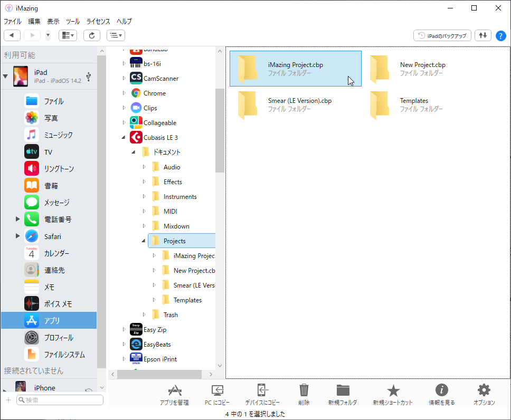Select the TV sidebar item
This screenshot has height=420, width=511.
coord(49,152)
